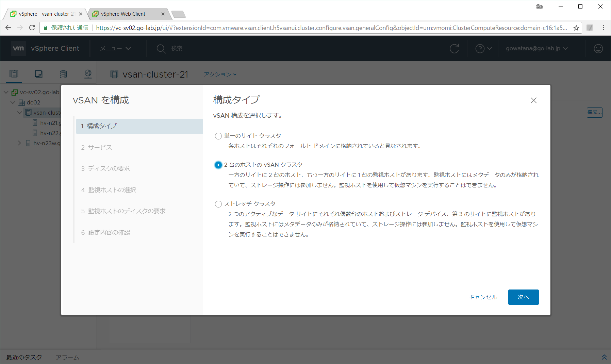Click the search magnifier icon
Viewport: 611px width, 364px height.
[x=161, y=49]
